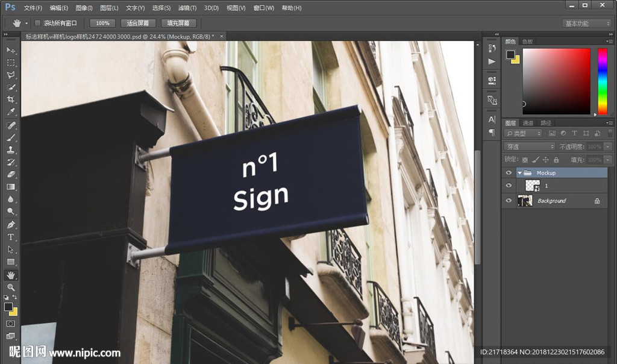The width and height of the screenshot is (617, 364).
Task: Select the Gradient tool
Action: (x=11, y=187)
